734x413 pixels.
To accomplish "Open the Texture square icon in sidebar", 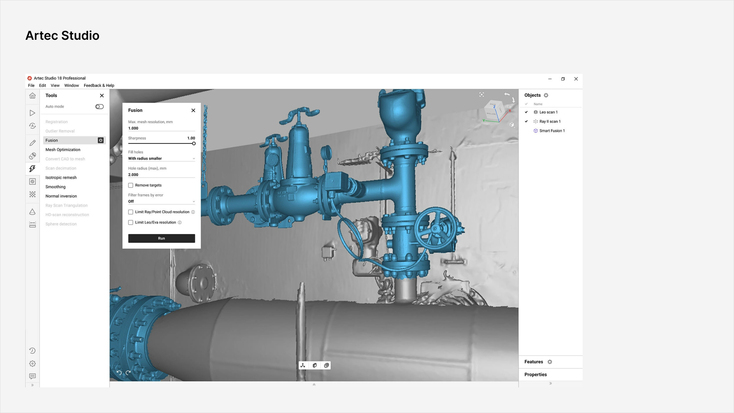I will coord(32,181).
